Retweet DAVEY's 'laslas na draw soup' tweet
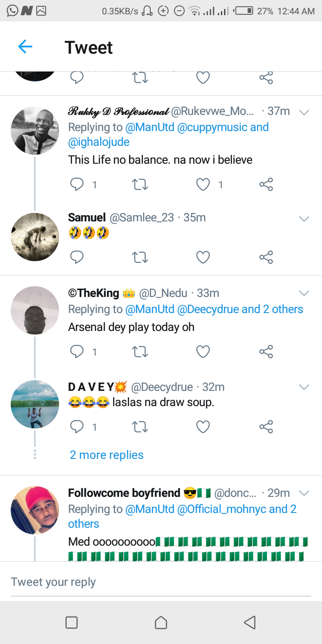Viewport: 322px width, 644px height. (x=140, y=427)
